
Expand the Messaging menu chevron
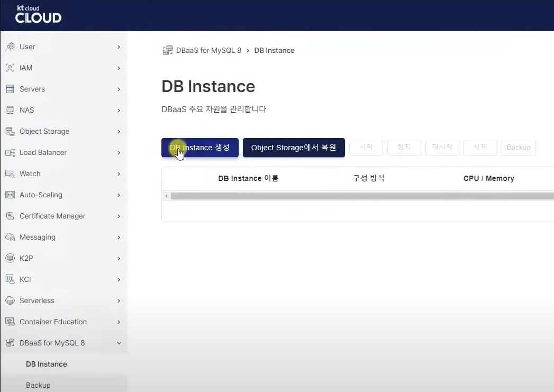pyautogui.click(x=119, y=238)
